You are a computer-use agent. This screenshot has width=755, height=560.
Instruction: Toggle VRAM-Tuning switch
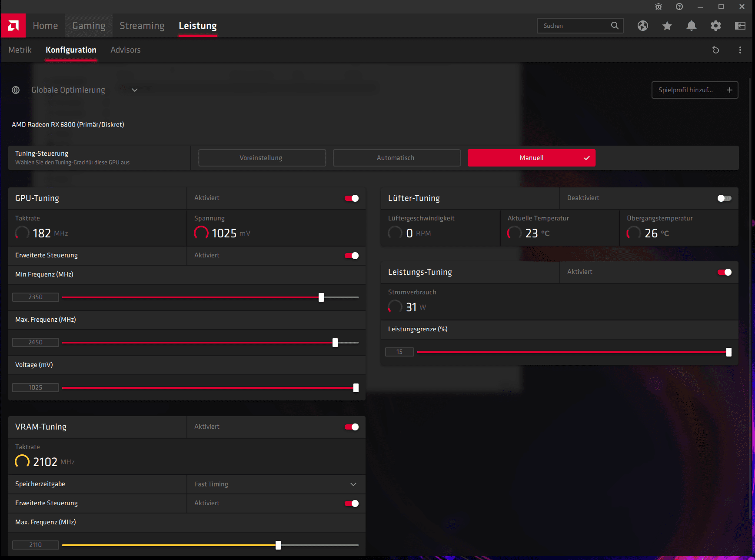pyautogui.click(x=352, y=427)
